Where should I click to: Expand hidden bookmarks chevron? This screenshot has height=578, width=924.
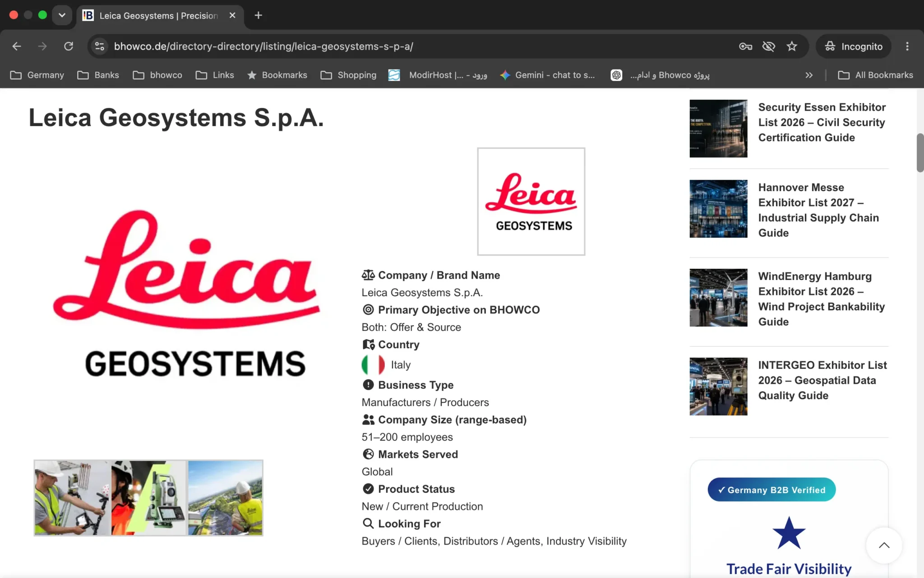pyautogui.click(x=809, y=75)
